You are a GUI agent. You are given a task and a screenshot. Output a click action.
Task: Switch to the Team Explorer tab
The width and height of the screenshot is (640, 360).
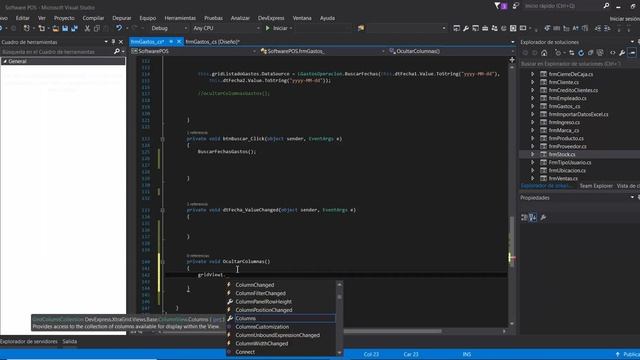coord(596,186)
